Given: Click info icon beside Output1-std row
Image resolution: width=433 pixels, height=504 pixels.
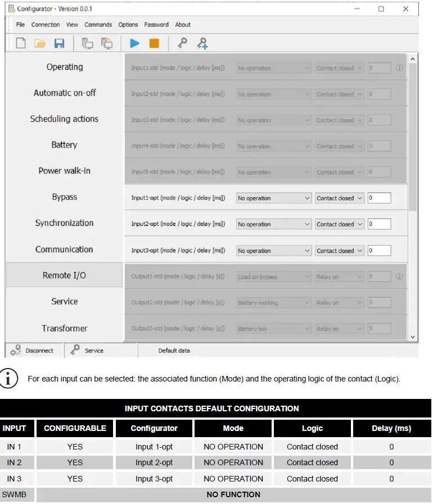Looking at the screenshot, I should [x=399, y=276].
